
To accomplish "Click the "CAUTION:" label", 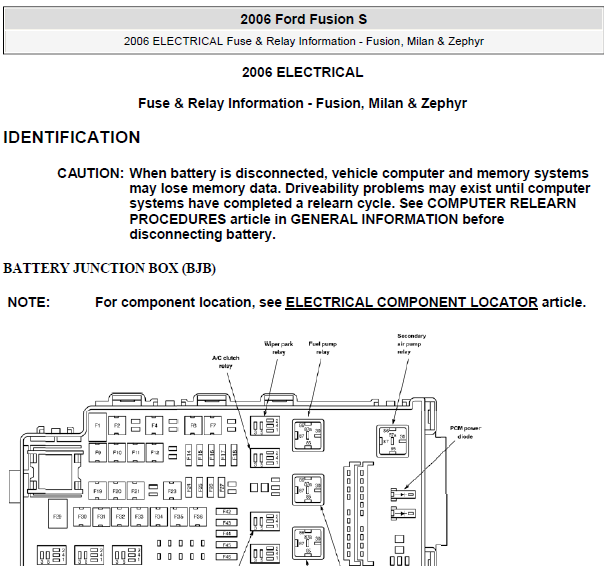I will tap(91, 173).
